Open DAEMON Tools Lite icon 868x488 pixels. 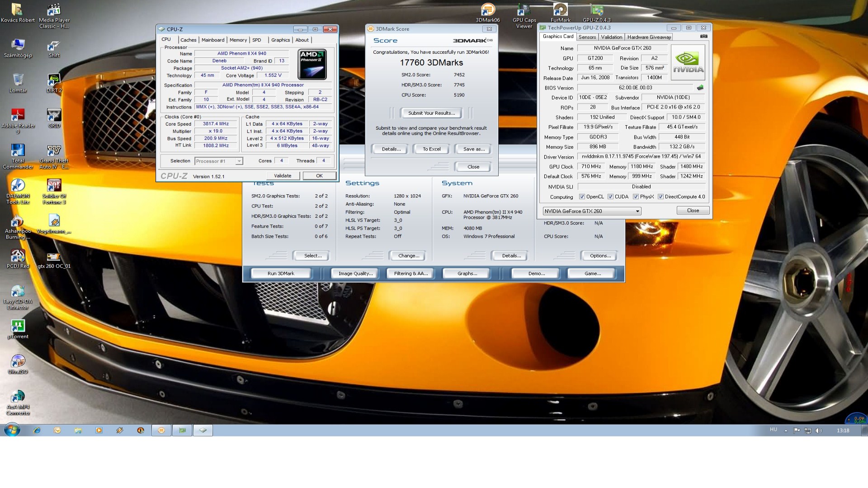18,192
